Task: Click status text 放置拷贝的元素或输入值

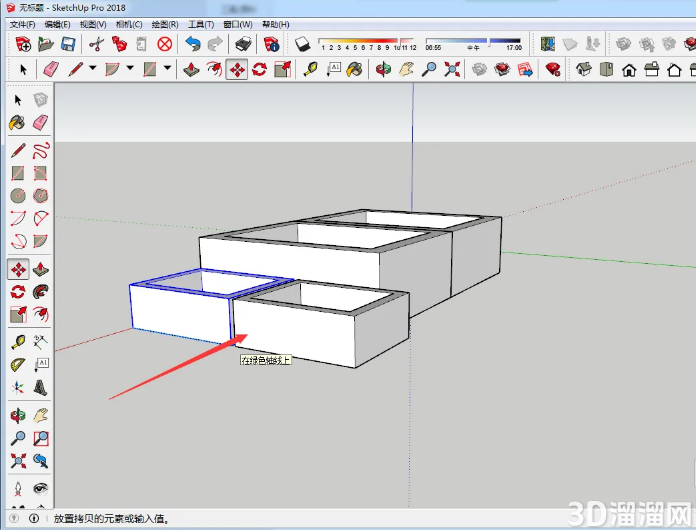Action: [x=111, y=518]
